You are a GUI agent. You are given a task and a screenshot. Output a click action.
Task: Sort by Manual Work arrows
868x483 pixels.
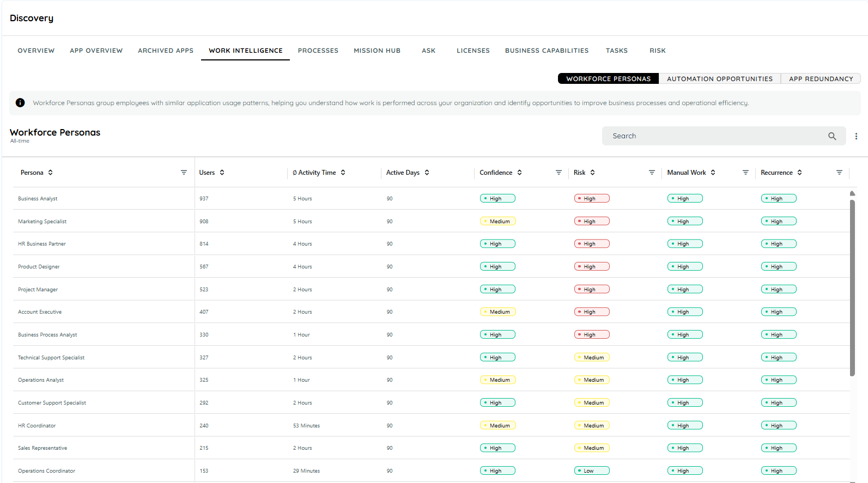pos(713,173)
